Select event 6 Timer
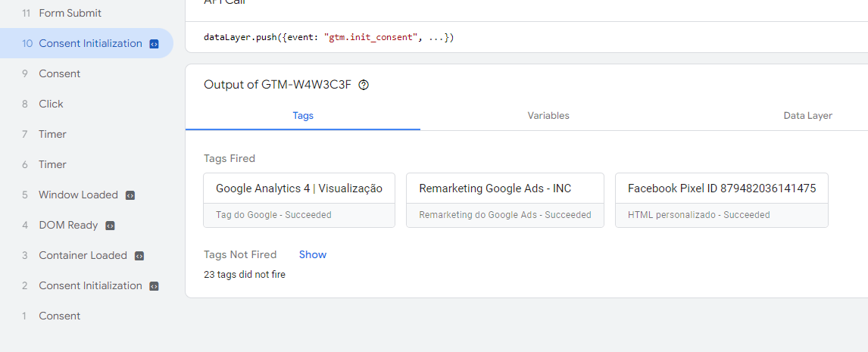Image resolution: width=868 pixels, height=352 pixels. tap(86, 164)
